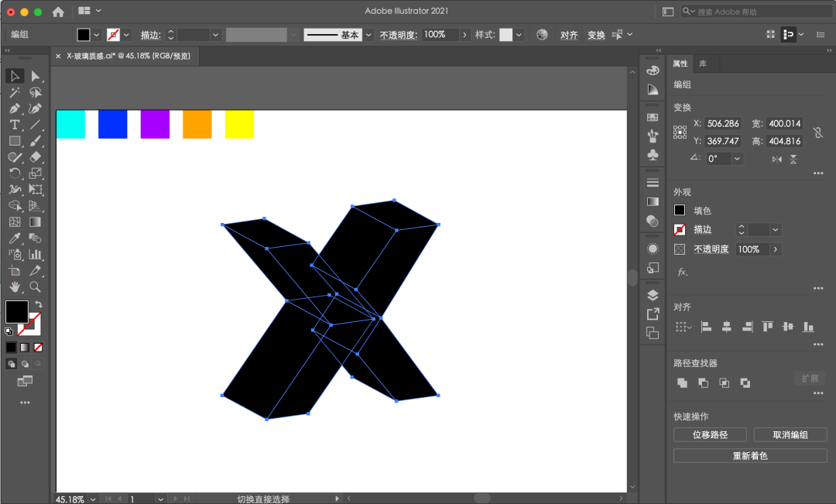Click the X position value field

click(723, 124)
